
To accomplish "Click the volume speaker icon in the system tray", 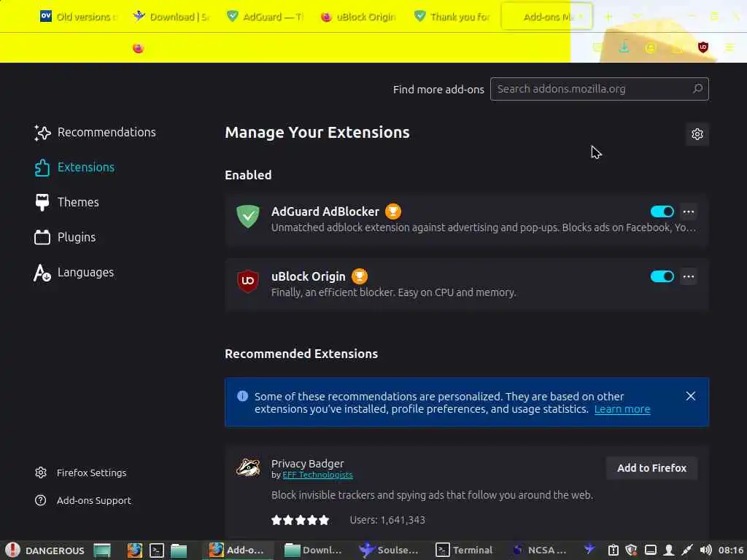I will 705,550.
